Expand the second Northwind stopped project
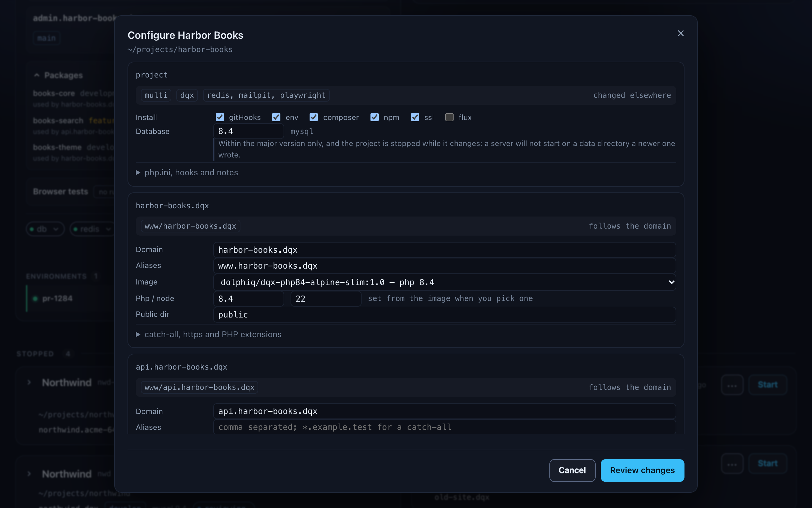 [29, 474]
